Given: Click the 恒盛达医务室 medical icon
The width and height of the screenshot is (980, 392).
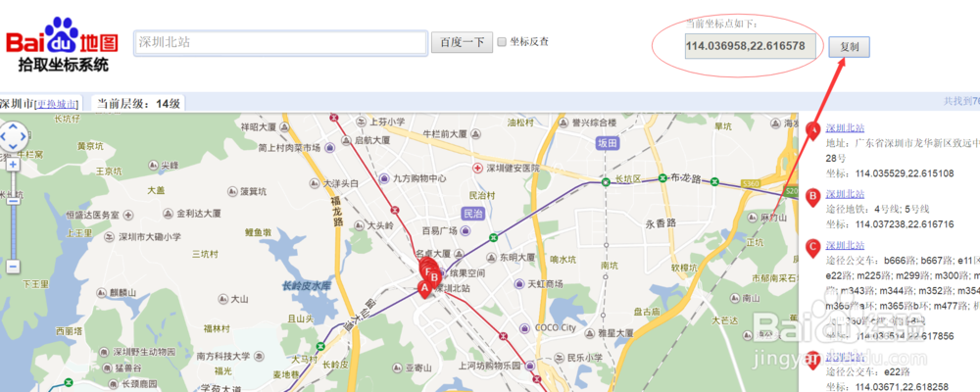Looking at the screenshot, I should (x=128, y=215).
